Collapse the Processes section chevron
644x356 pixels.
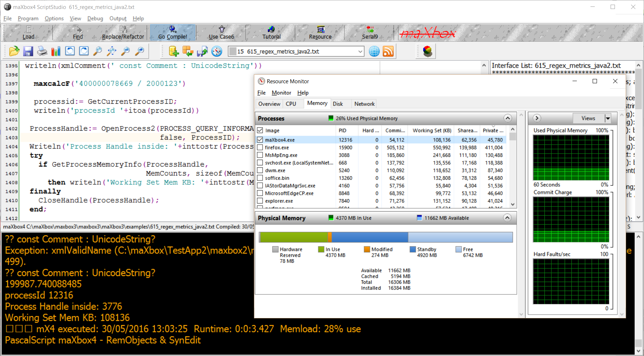coord(508,118)
